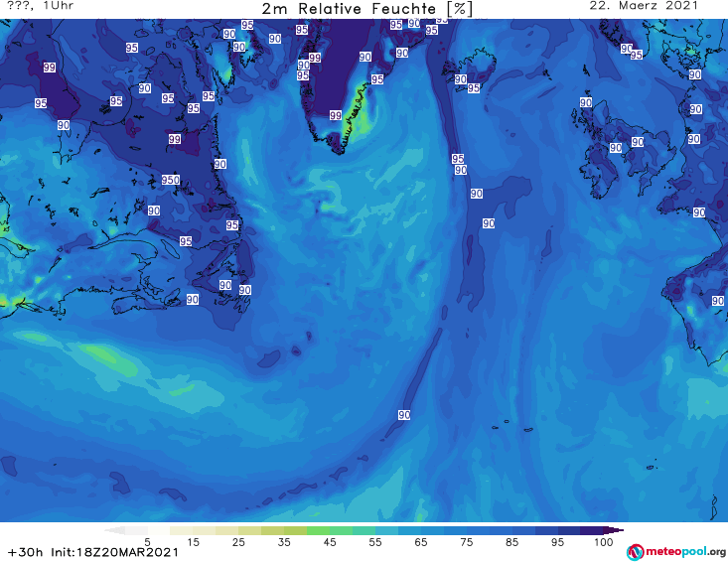Pick the yellow-green colorbar segment just before 35

point(272,530)
